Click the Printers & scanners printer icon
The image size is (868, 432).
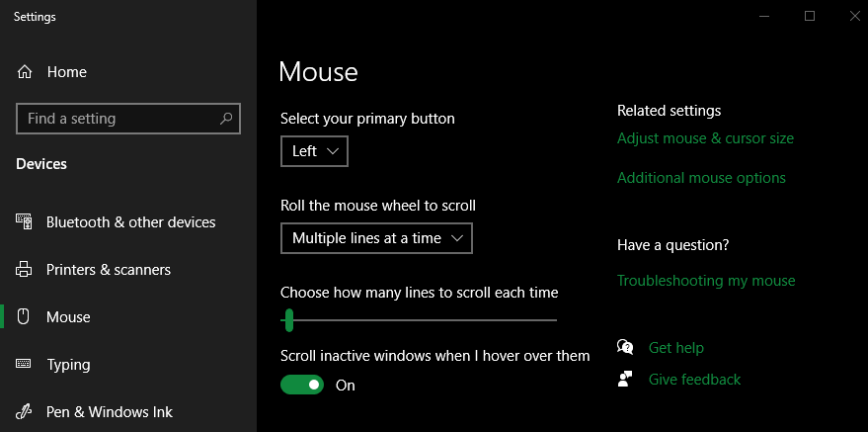tap(24, 270)
